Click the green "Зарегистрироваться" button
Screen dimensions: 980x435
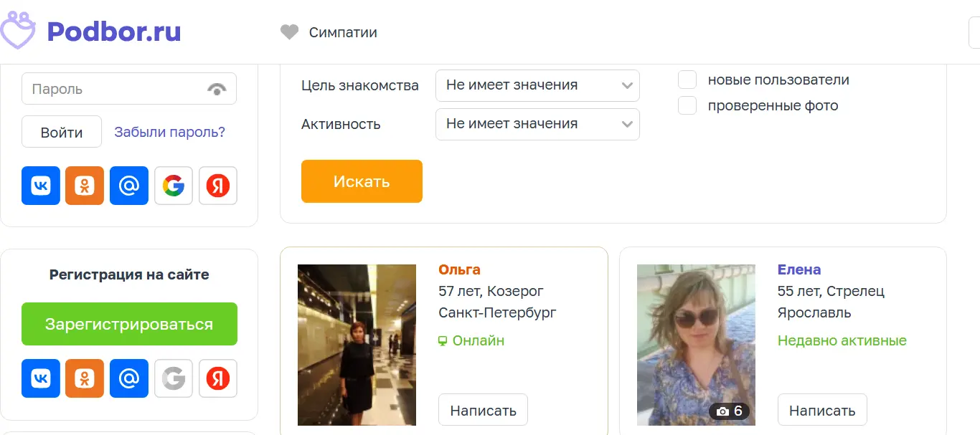pos(129,324)
